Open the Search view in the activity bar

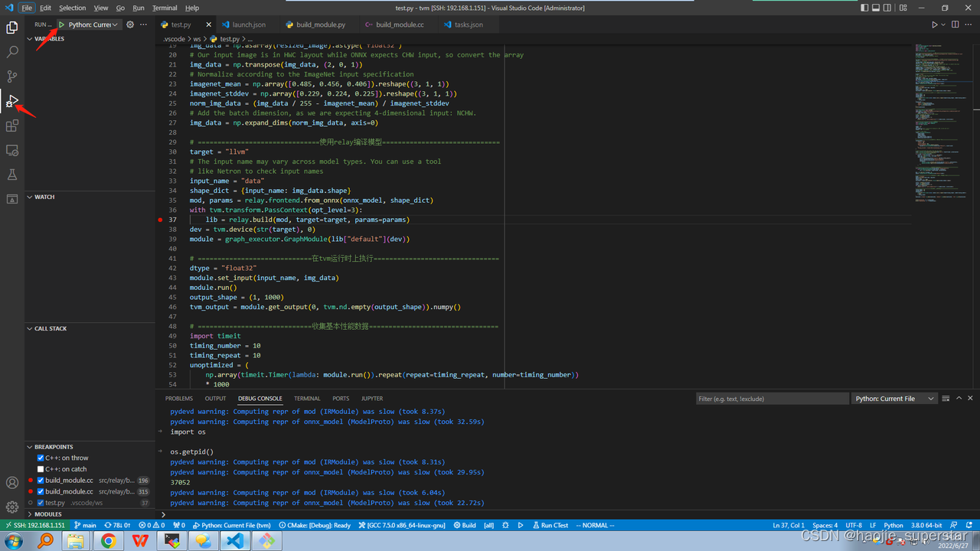coord(12,52)
